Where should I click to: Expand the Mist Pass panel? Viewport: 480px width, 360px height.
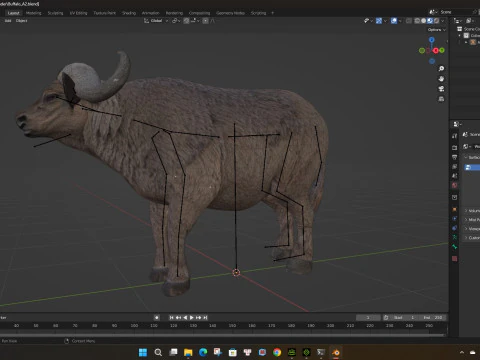472,220
